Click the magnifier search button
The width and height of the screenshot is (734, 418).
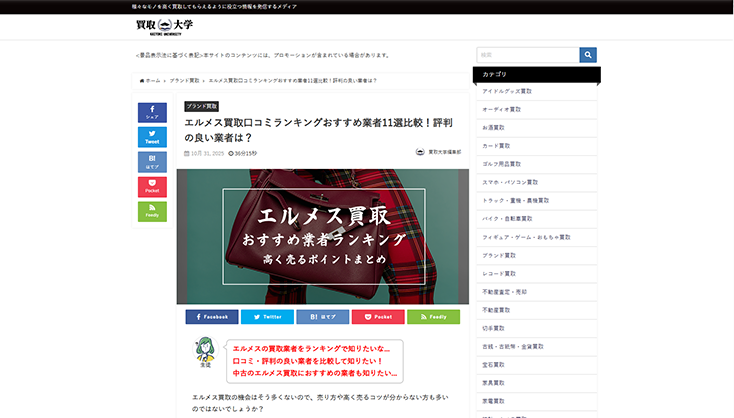click(589, 55)
